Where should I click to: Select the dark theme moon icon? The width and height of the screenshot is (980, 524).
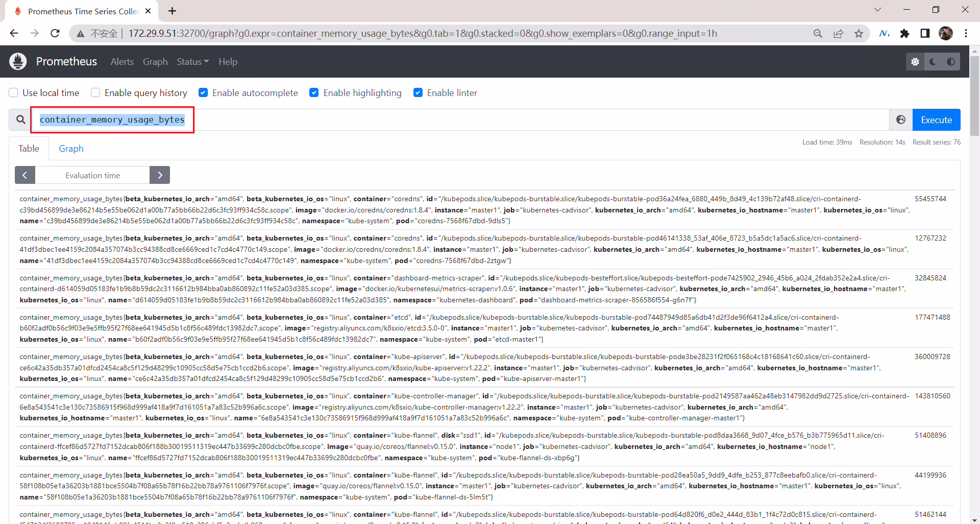(x=933, y=62)
